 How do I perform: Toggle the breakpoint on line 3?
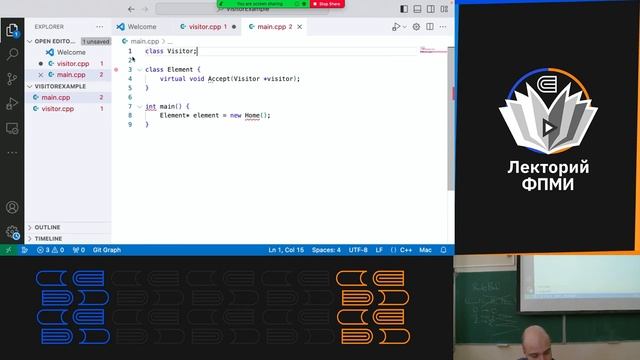tap(116, 70)
